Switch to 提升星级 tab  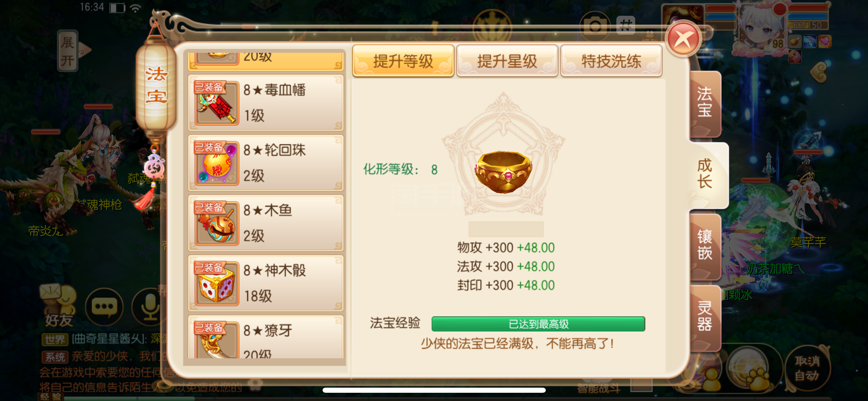click(507, 61)
